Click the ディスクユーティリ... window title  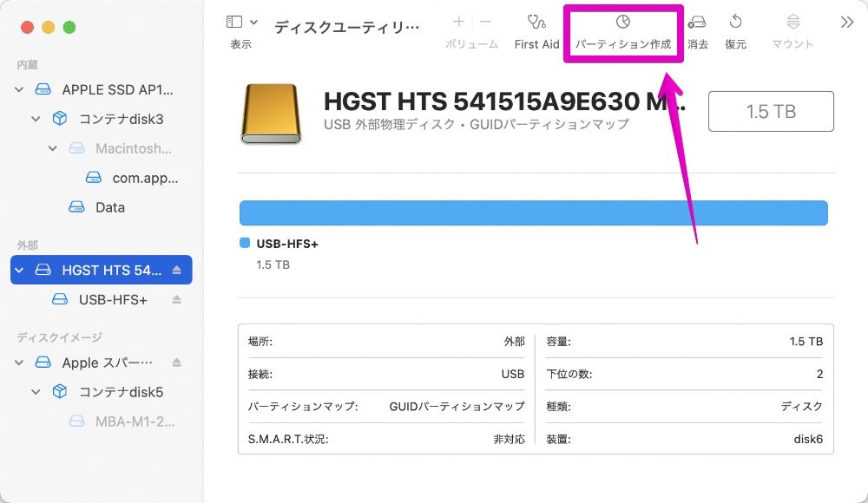click(347, 27)
